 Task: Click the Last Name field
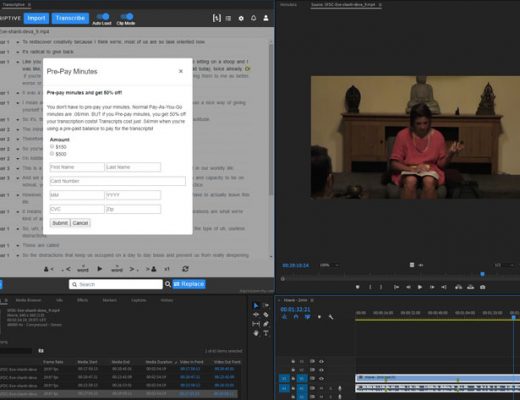click(x=133, y=167)
